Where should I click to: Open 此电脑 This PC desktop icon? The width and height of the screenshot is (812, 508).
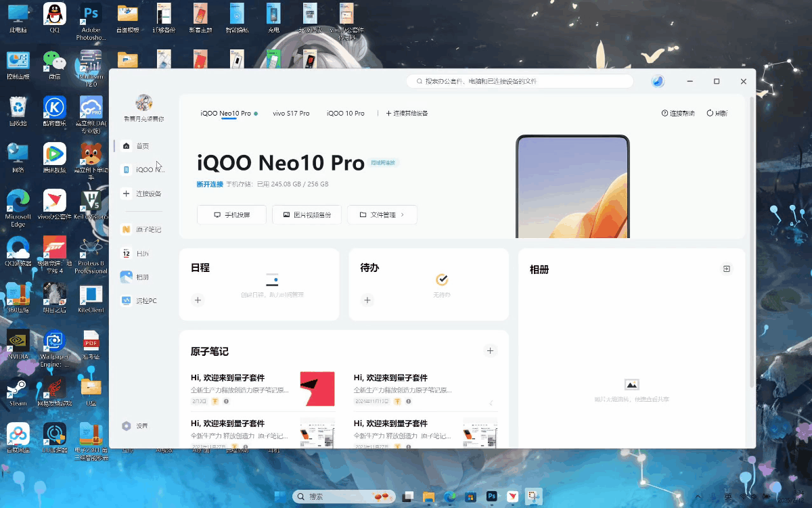(x=18, y=18)
